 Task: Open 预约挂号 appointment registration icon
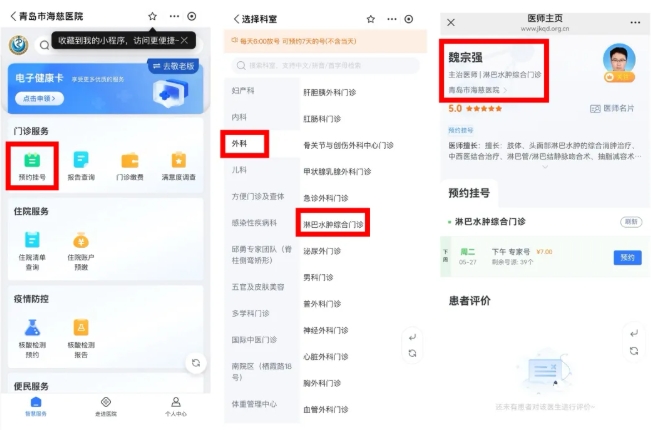pyautogui.click(x=32, y=164)
